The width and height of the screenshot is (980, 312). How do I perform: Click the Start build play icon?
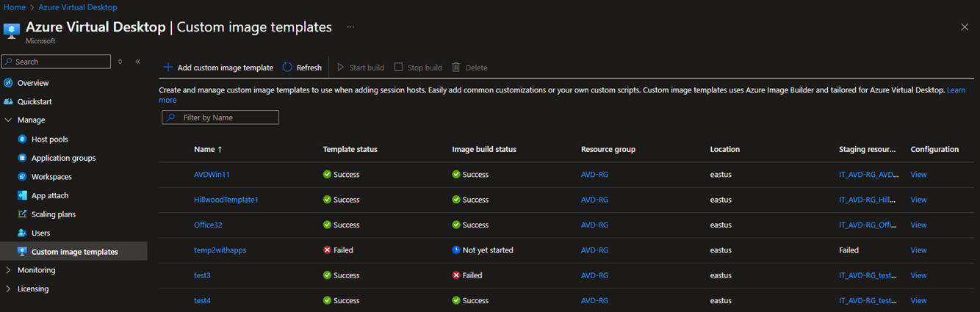340,68
